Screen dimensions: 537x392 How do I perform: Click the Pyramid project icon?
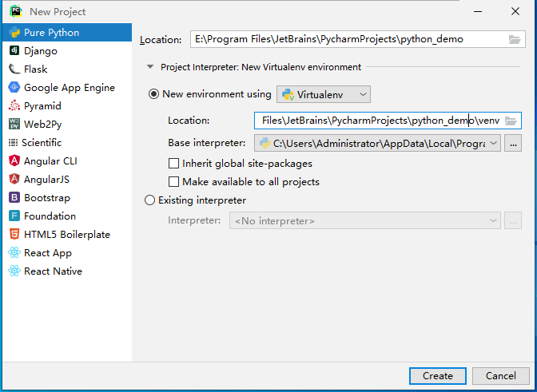point(14,106)
